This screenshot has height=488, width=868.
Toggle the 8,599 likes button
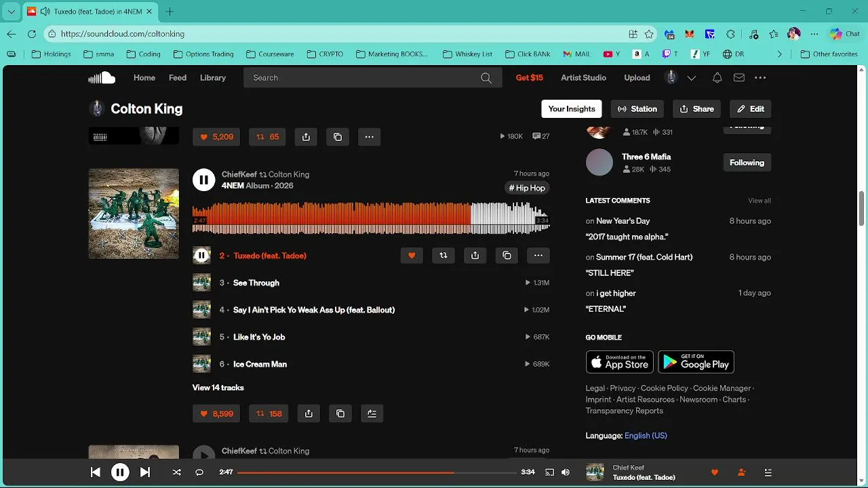[216, 413]
